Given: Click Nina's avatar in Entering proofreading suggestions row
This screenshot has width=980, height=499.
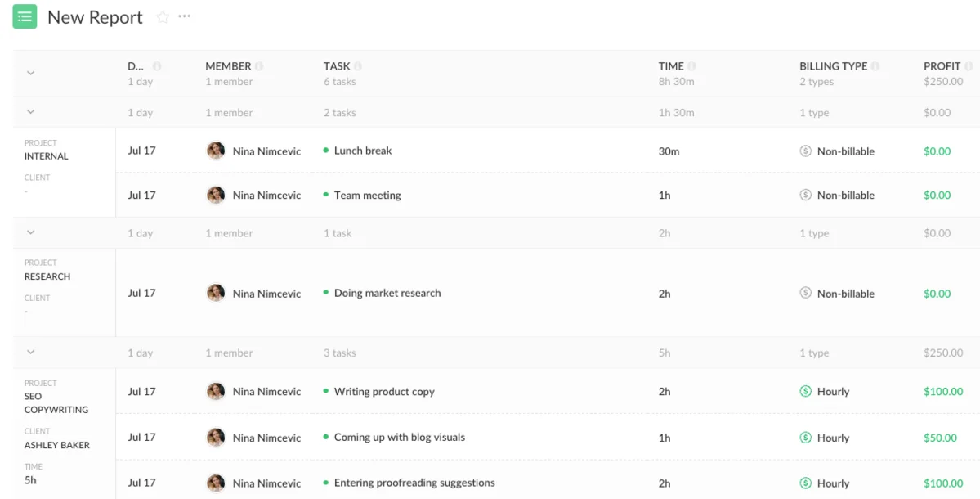Looking at the screenshot, I should point(216,483).
